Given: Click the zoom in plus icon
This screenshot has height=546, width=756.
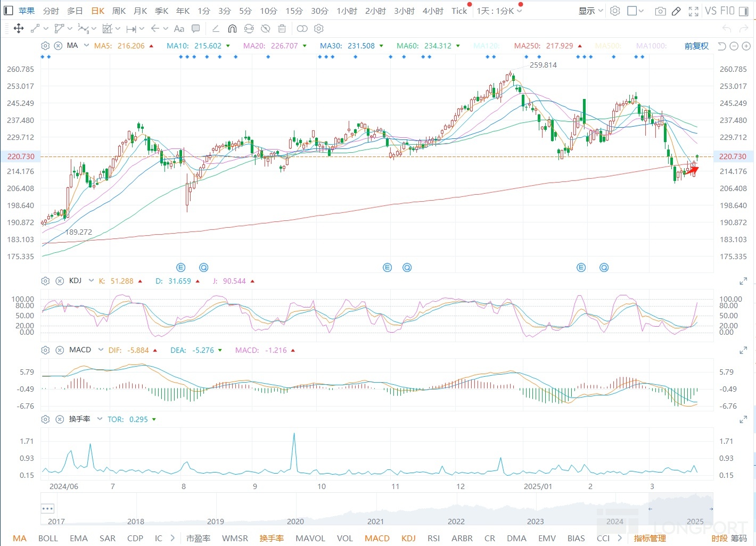Looking at the screenshot, I should click(745, 46).
